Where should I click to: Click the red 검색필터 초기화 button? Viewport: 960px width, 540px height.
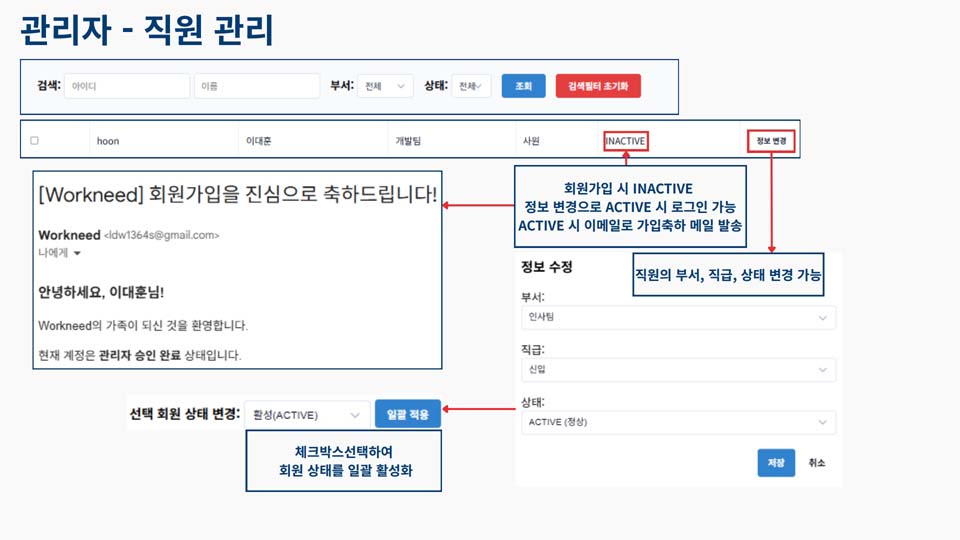(x=598, y=87)
